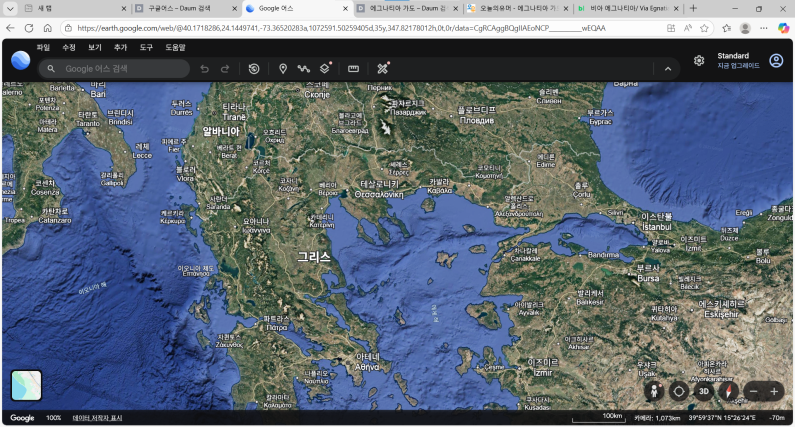The image size is (795, 427).
Task: Click the Google logo in status bar
Action: tap(22, 418)
